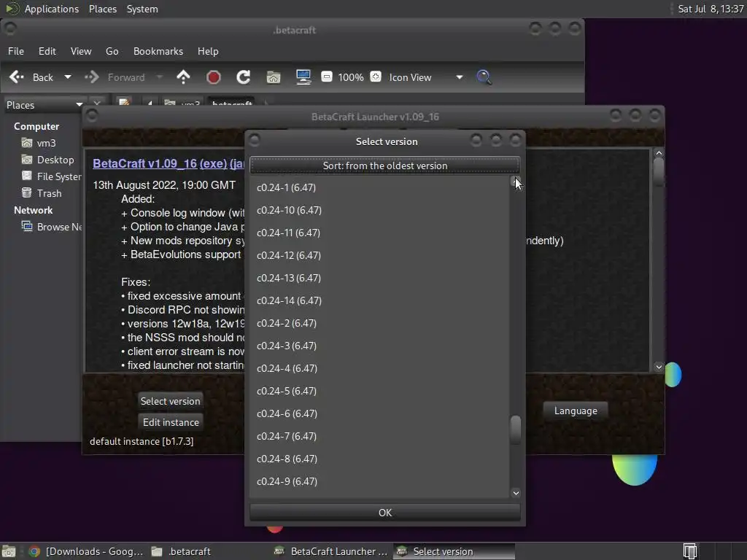
Task: Open Trash in Places sidebar
Action: pyautogui.click(x=42, y=192)
